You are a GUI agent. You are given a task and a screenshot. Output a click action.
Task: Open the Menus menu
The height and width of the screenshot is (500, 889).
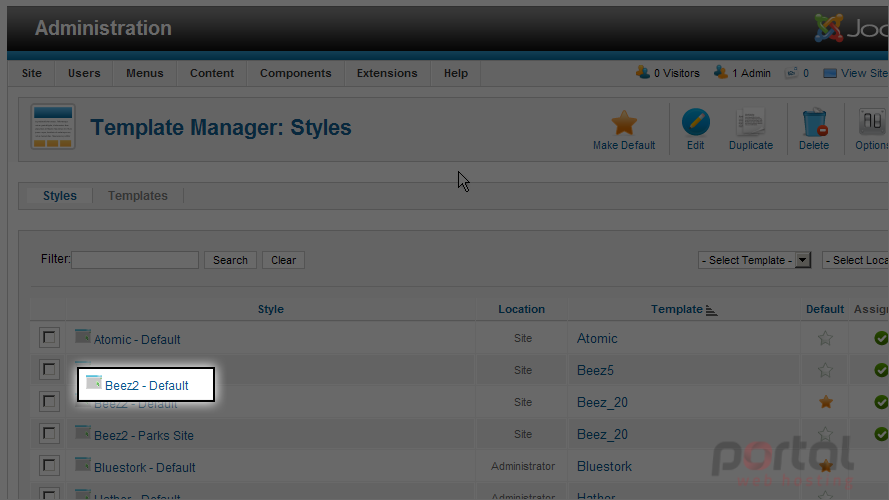tap(145, 73)
